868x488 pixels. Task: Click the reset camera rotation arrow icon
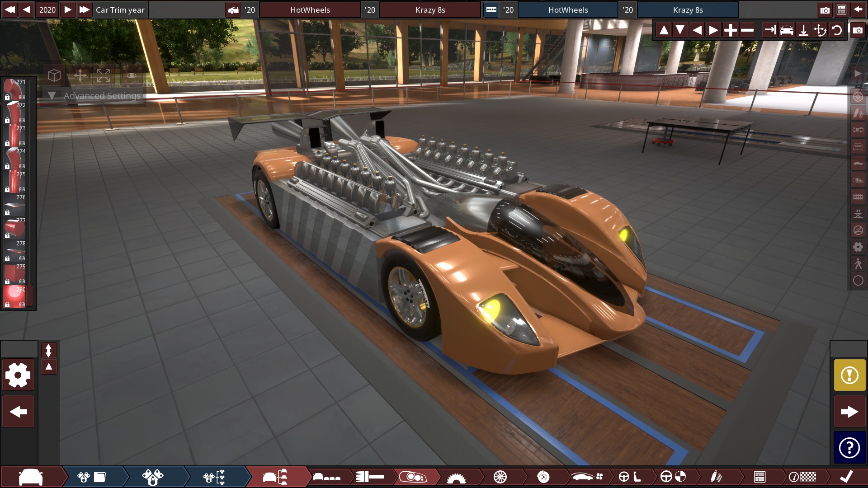pyautogui.click(x=837, y=30)
